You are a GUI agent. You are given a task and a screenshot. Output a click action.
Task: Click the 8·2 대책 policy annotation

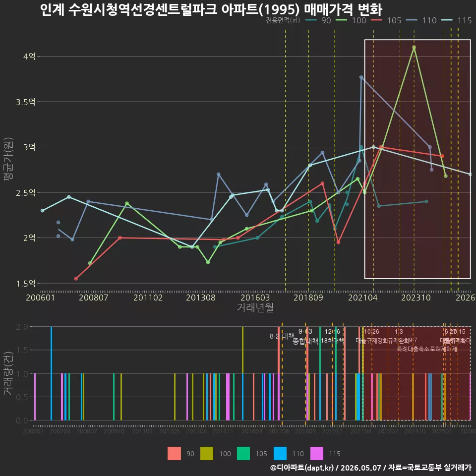[282, 336]
